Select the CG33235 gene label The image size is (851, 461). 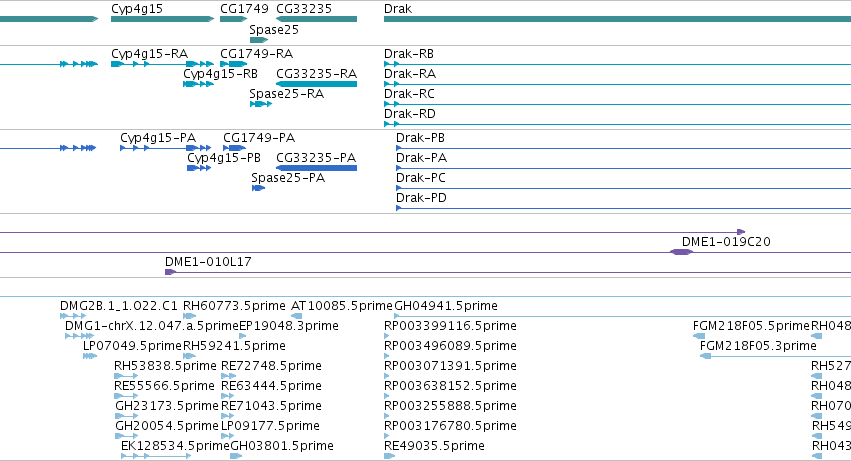[304, 9]
